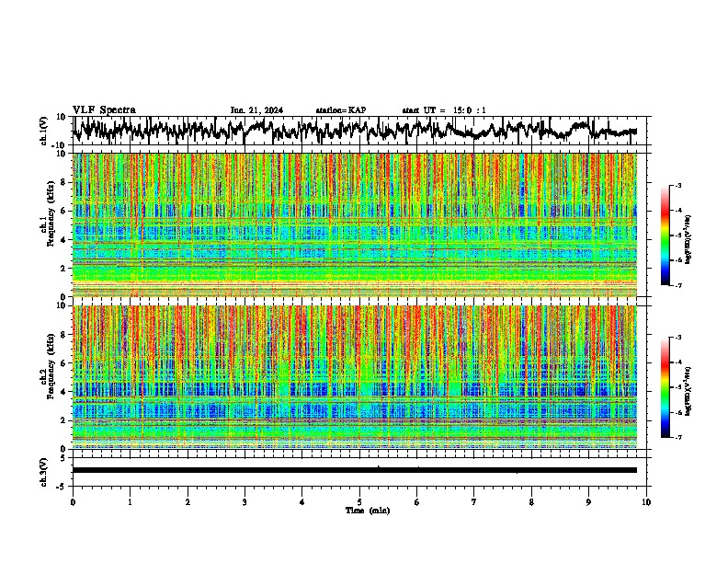
Task: Click inside the ch.1 frequency spectrogram
Action: tap(355, 224)
